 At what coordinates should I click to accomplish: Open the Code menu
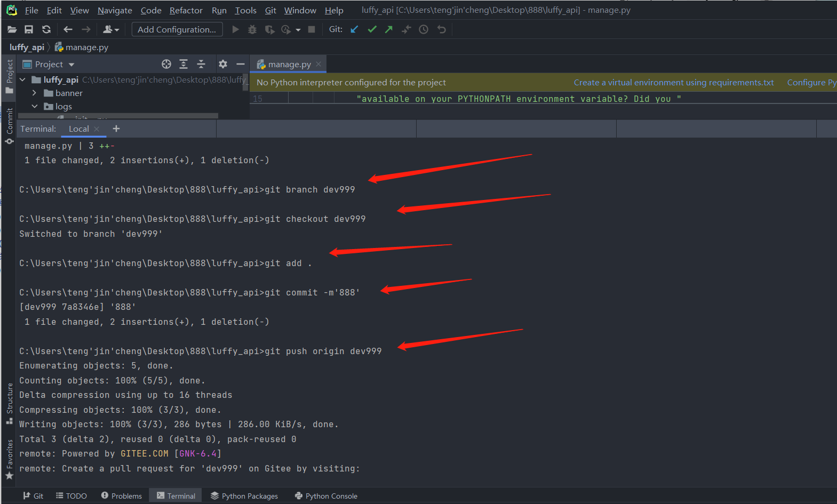[151, 10]
